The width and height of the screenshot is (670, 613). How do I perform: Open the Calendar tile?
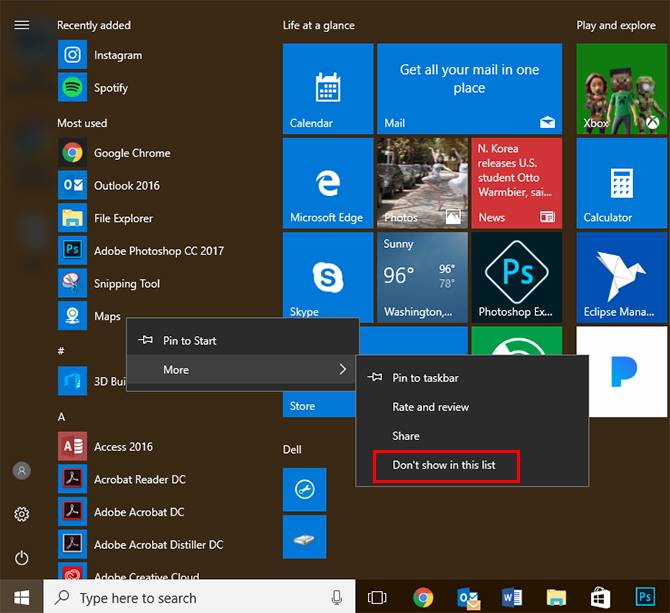(x=328, y=88)
